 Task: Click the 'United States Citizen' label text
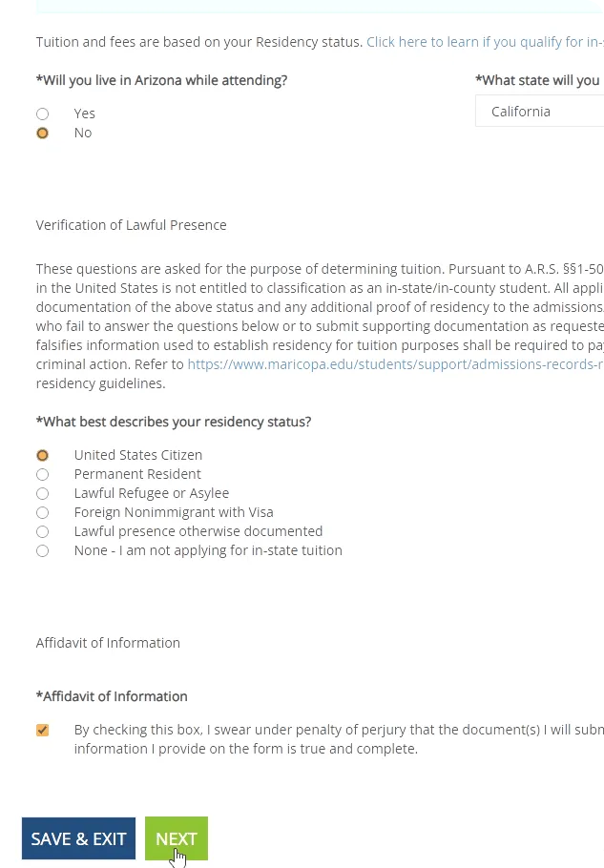click(138, 455)
